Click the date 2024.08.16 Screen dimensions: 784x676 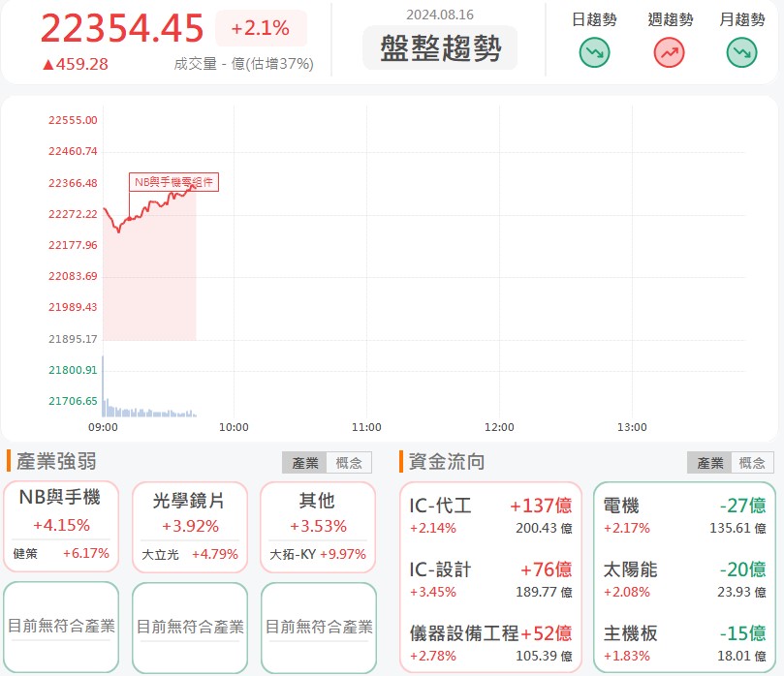coord(440,15)
